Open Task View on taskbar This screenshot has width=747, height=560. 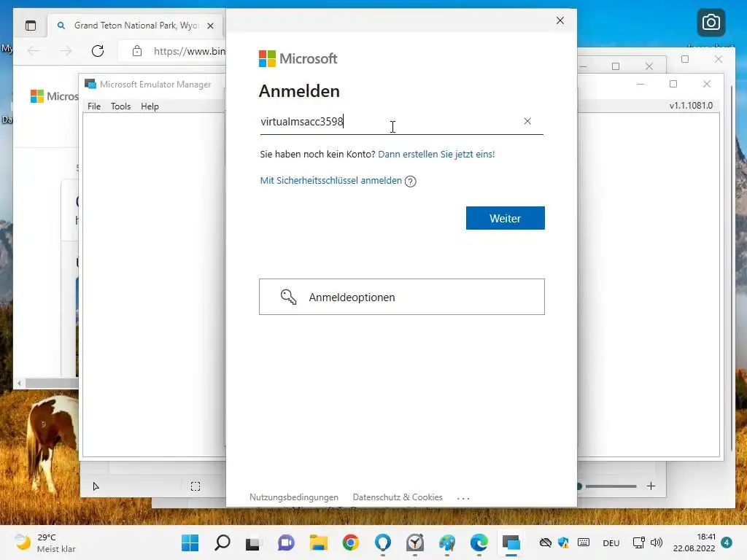253,542
